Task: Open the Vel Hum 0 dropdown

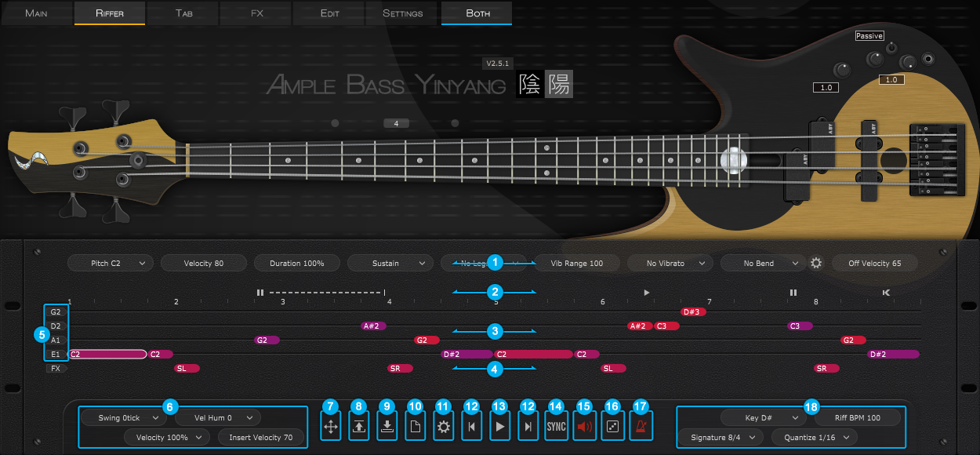Action: click(218, 418)
